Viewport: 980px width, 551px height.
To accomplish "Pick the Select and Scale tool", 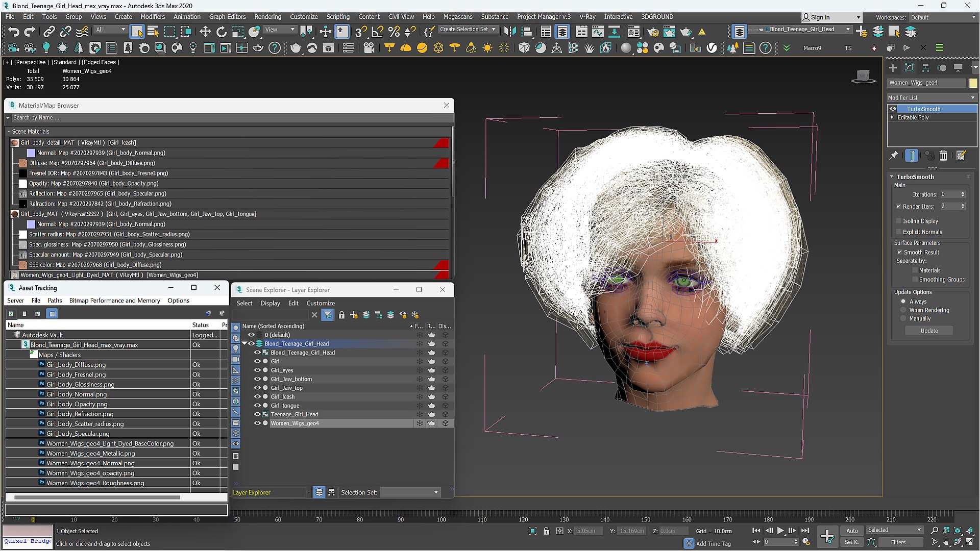I will point(238,32).
